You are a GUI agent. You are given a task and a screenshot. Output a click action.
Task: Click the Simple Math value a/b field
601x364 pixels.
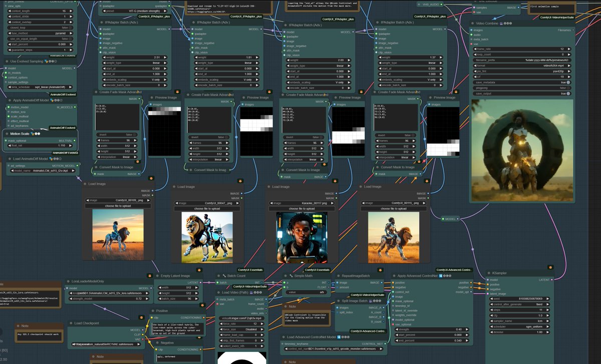[307, 292]
